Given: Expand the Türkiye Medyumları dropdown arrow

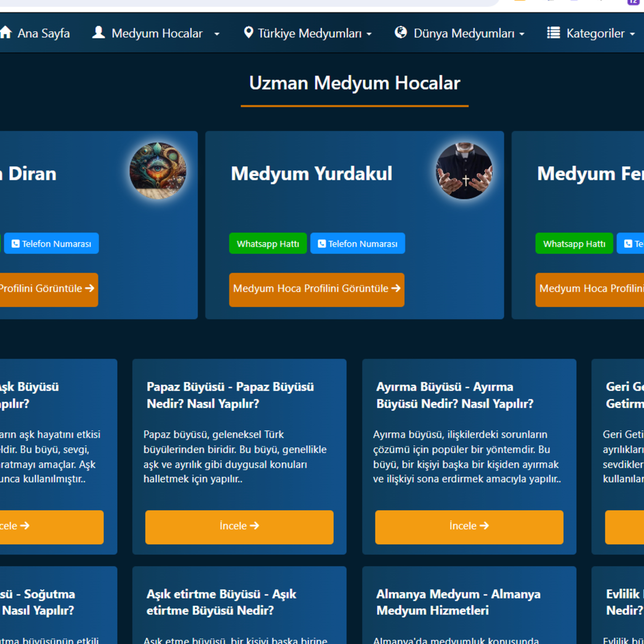Looking at the screenshot, I should [369, 34].
